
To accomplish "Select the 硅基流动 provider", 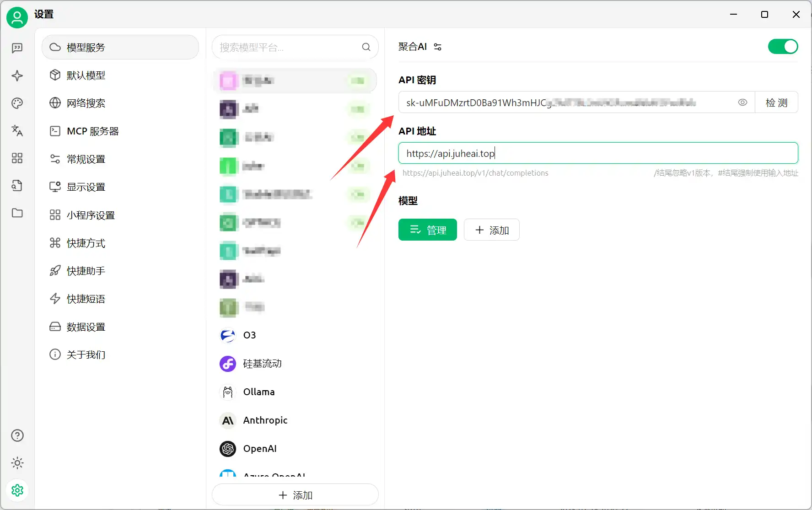I will pos(295,364).
